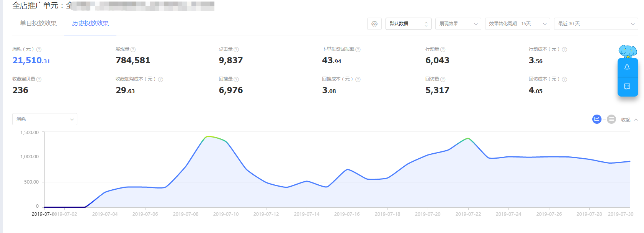Click help icon beside 收藏加购成本
The image size is (644, 233).
[160, 79]
